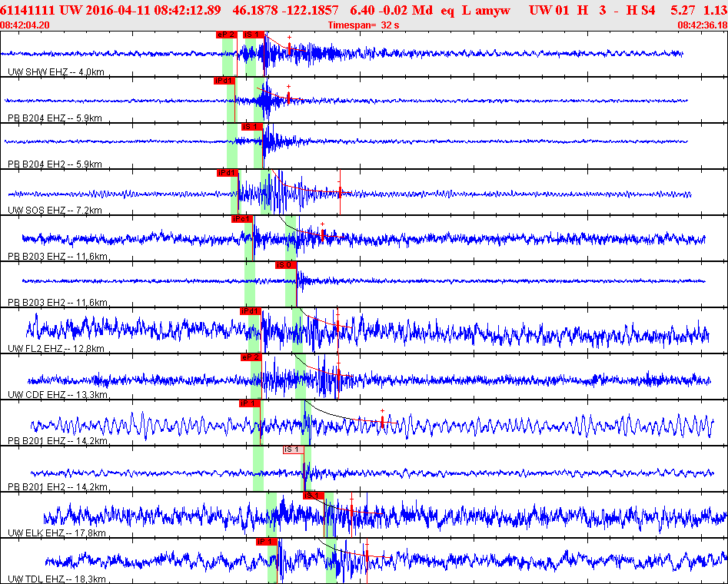Click the P pick flag on B204 EHZ
The width and height of the screenshot is (728, 584).
tap(224, 81)
